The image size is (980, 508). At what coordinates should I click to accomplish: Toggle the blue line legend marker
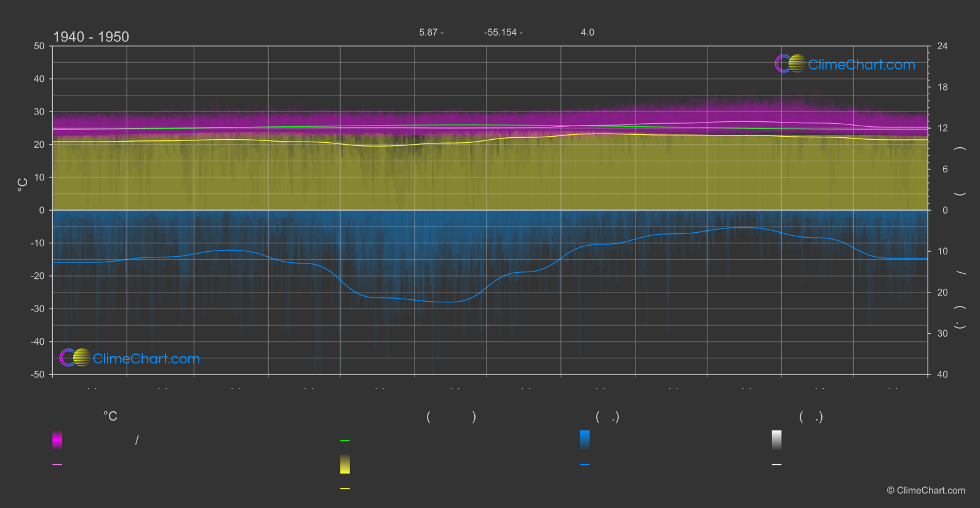click(585, 465)
